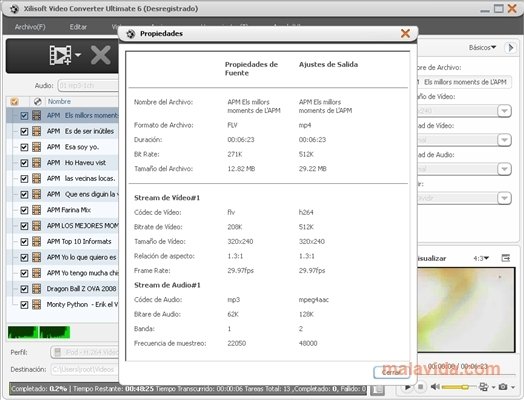Click output audio codec 'mpeg4aac'

click(x=313, y=300)
